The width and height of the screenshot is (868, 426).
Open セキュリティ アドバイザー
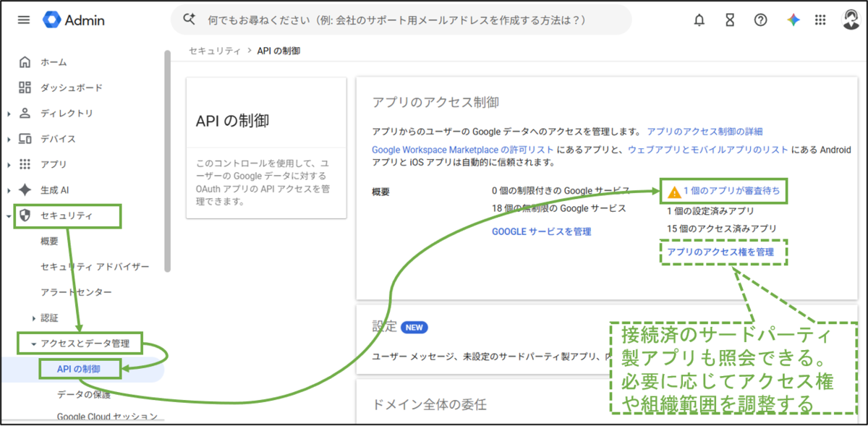point(95,267)
